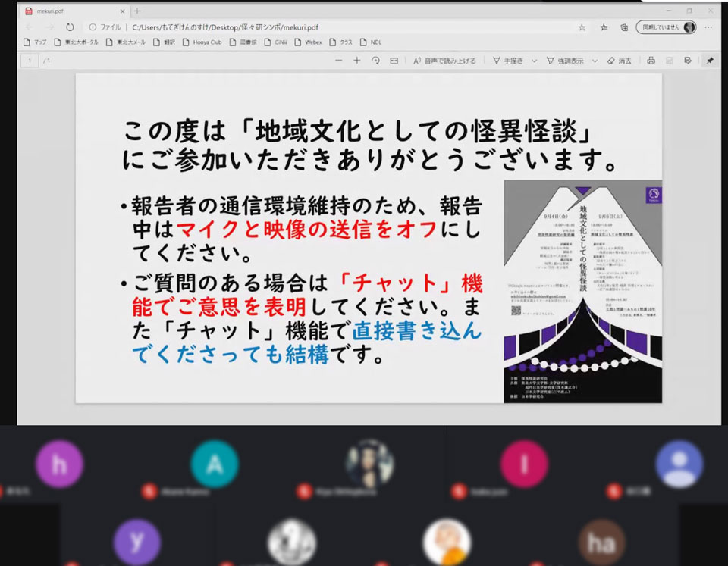Screen dimensions: 728x566
Task: Open the 図書館 bookmark
Action: pos(243,42)
